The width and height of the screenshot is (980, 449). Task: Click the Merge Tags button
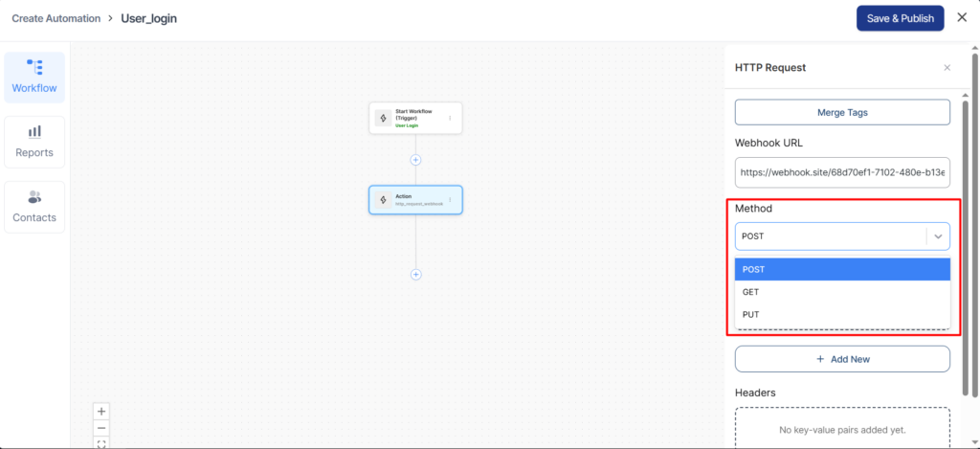(842, 112)
